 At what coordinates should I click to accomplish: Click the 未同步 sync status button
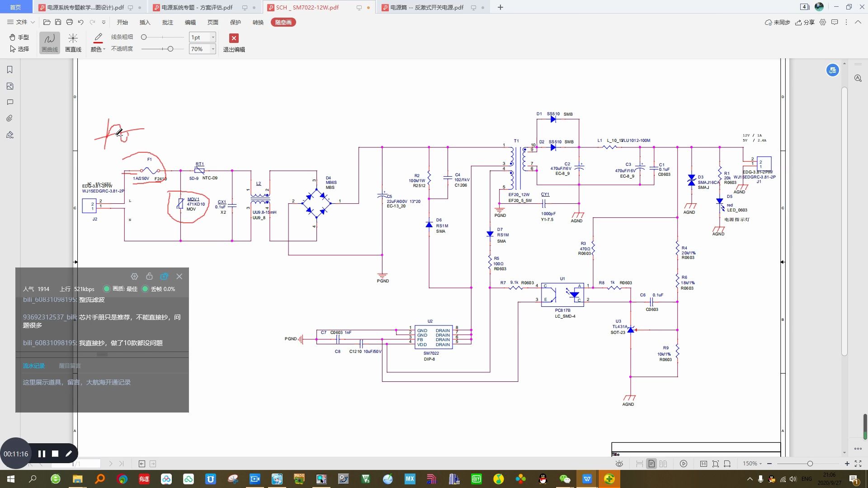click(777, 22)
